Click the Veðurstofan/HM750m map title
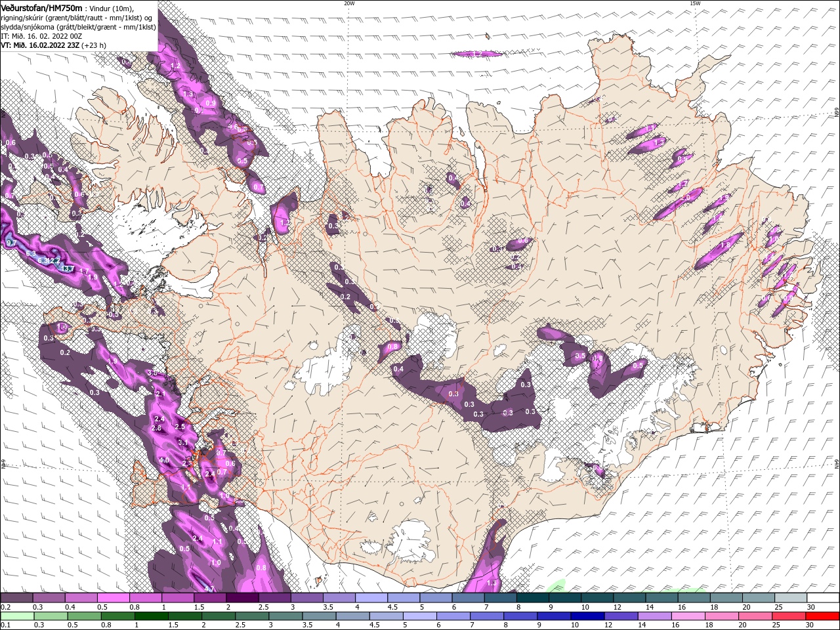Screen dimensions: 840x630 point(41,7)
